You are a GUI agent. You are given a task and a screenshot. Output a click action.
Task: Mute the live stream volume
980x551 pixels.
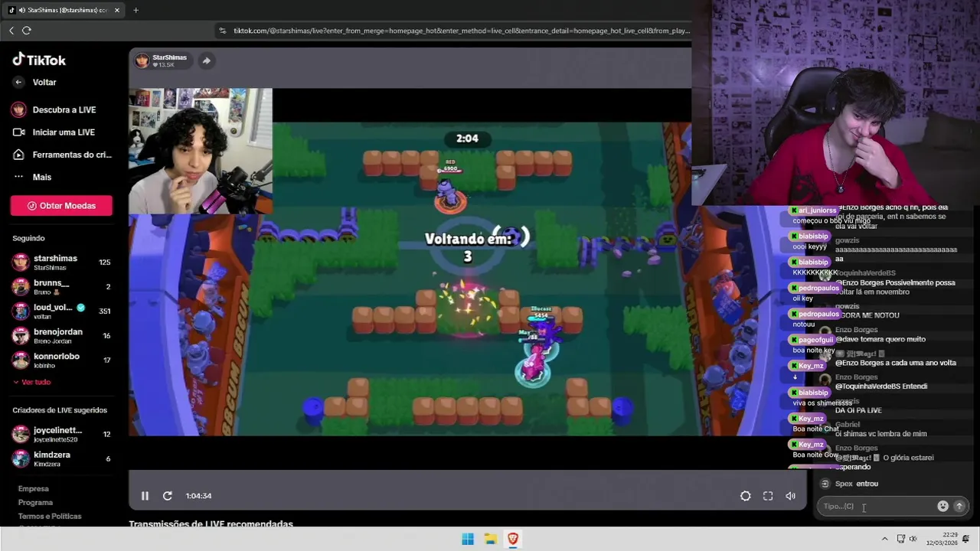790,496
